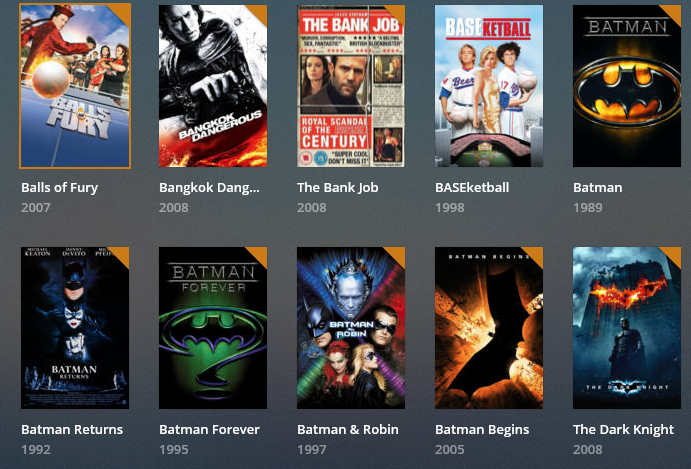Select the Batman Forever poster

click(x=213, y=328)
